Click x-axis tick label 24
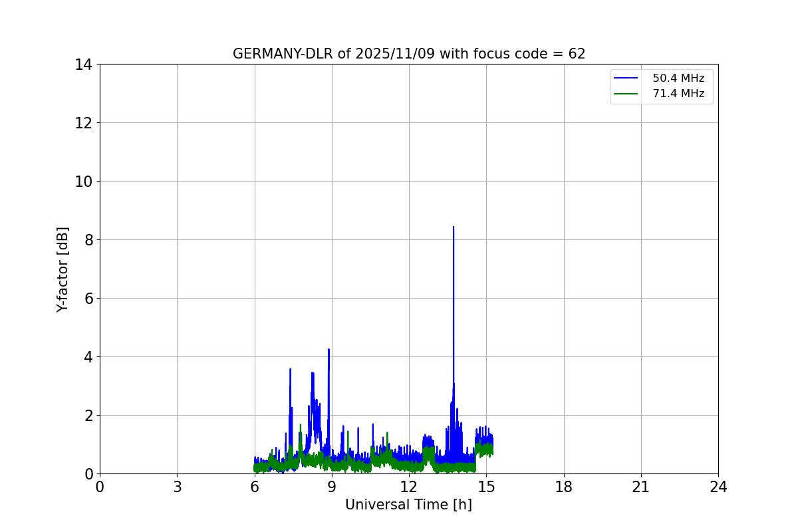 718,487
